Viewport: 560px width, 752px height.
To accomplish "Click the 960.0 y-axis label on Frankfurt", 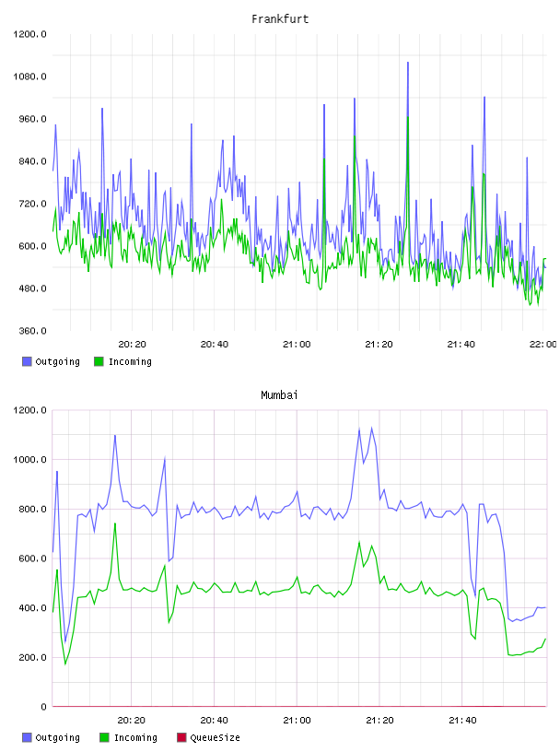I will 32,119.
